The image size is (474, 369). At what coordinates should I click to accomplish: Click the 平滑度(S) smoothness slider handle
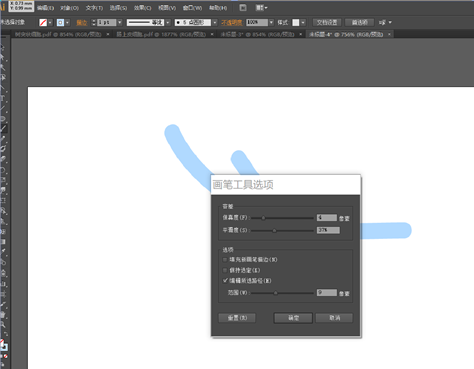274,230
